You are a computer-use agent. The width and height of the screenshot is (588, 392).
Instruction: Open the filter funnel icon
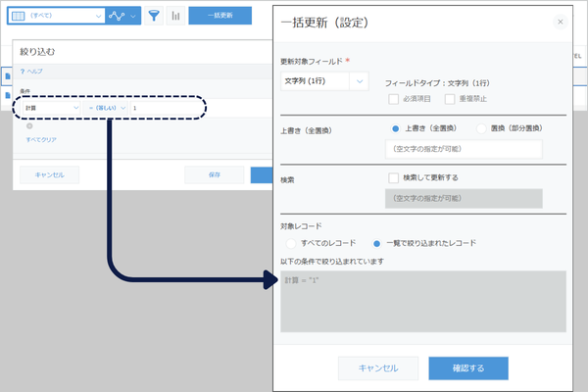tap(154, 16)
